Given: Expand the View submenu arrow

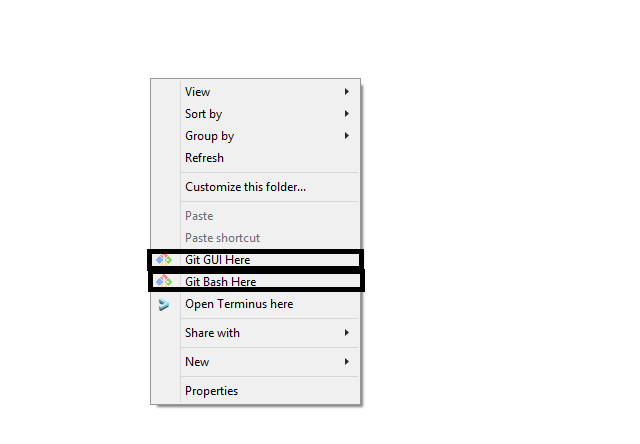Looking at the screenshot, I should (347, 92).
